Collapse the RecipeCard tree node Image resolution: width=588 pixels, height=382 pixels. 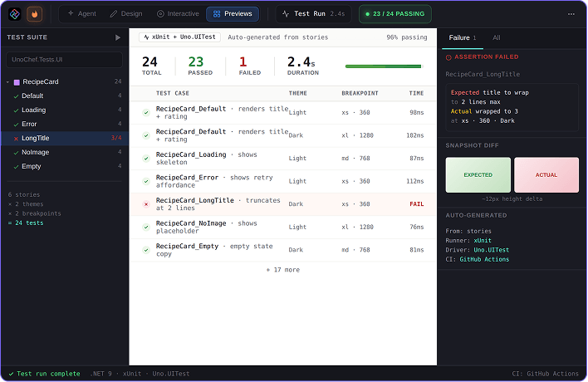pos(7,82)
